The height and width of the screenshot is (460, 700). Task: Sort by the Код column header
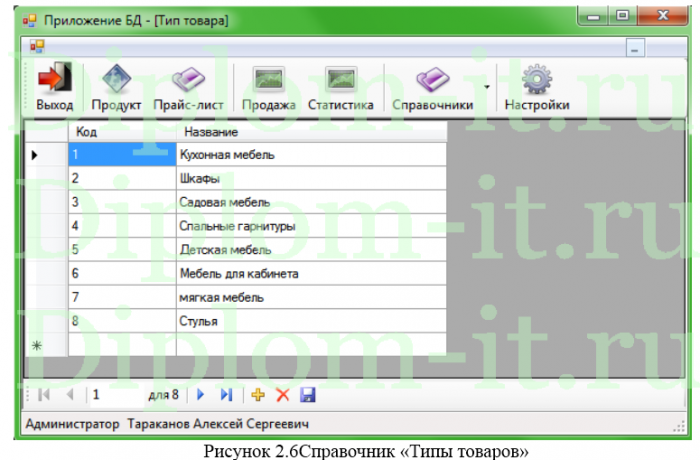[x=122, y=132]
